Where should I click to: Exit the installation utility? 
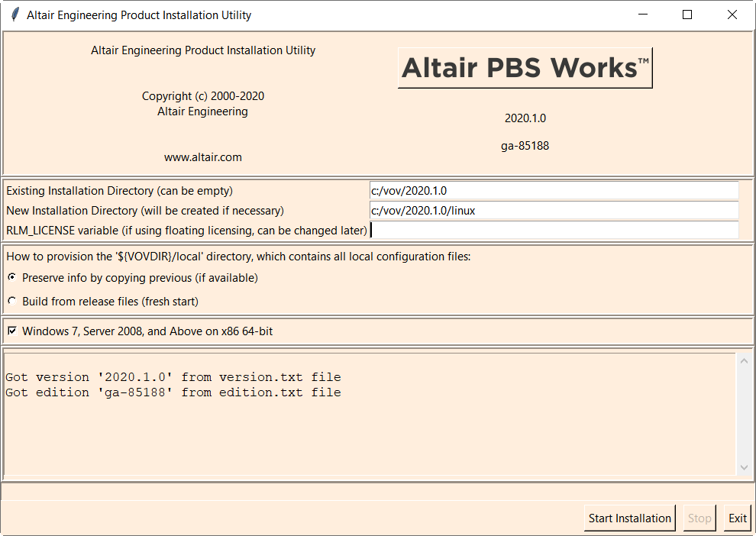coord(737,518)
